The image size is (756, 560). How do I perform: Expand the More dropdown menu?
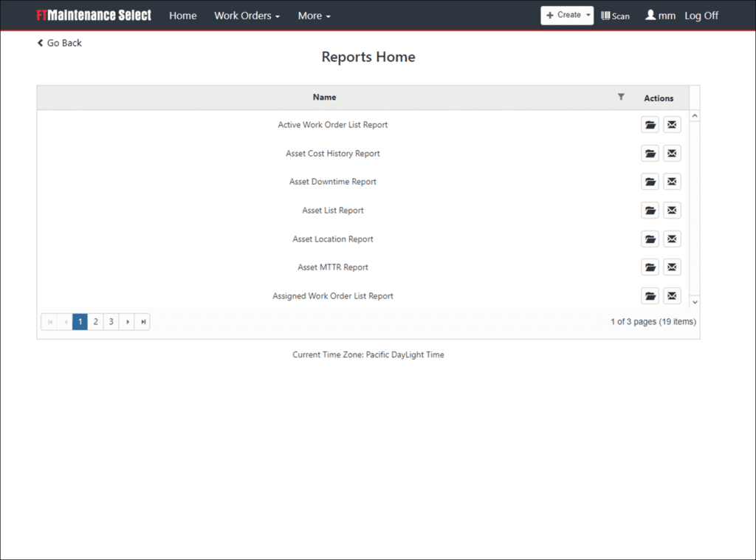tap(314, 16)
